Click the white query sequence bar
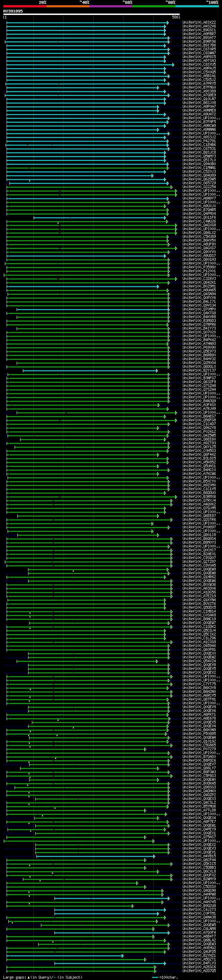 click(x=92, y=15)
